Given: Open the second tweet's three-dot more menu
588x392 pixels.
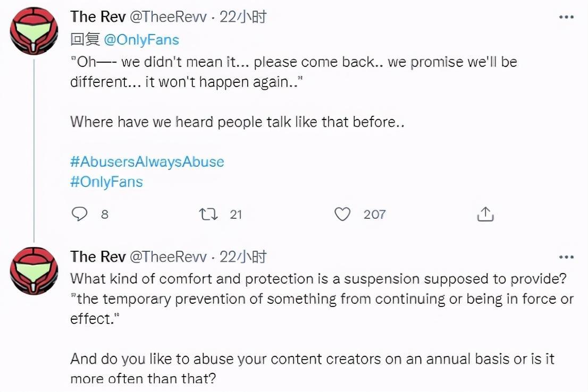Looking at the screenshot, I should click(566, 257).
